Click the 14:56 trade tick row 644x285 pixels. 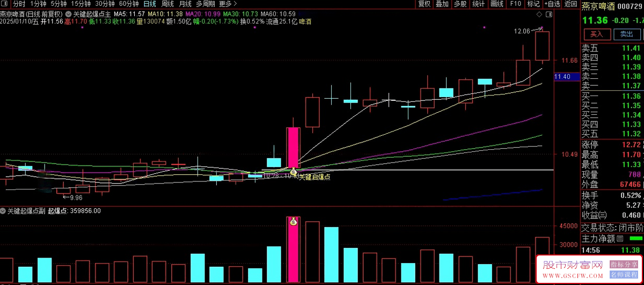click(x=612, y=250)
